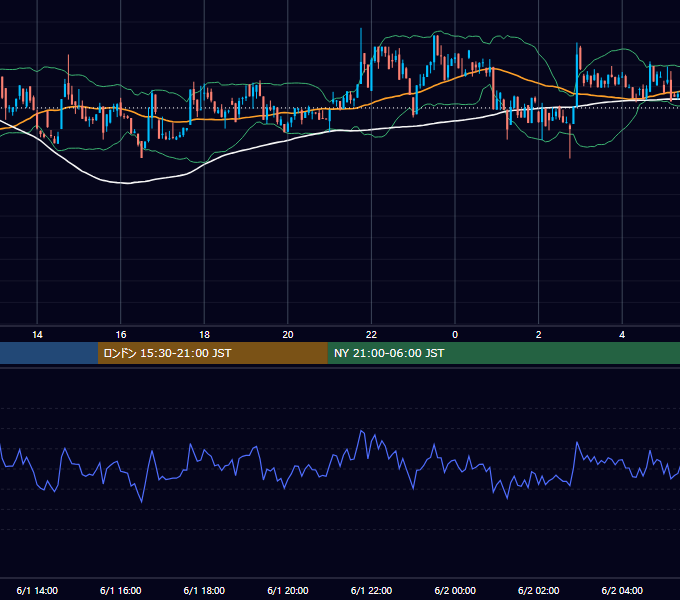
Task: Click the hour label 16 on the upper axis
Action: pos(121,335)
